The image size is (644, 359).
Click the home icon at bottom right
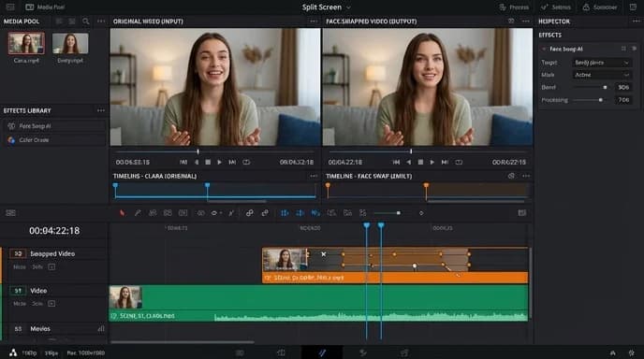613,352
